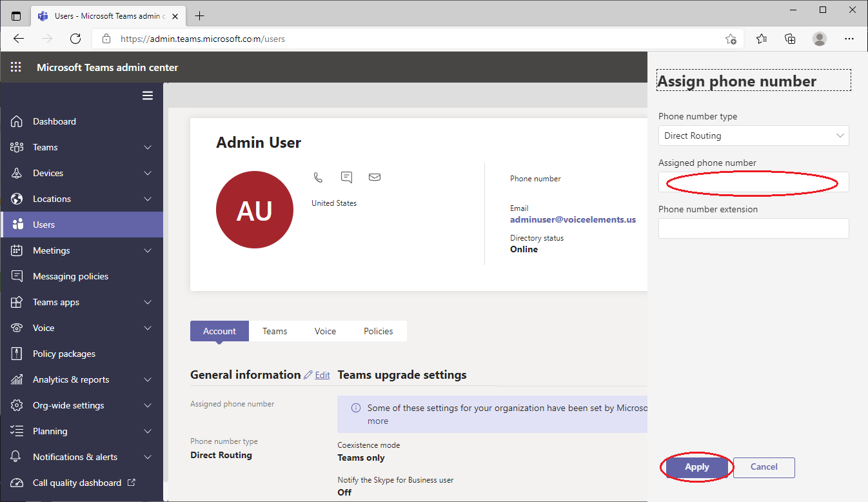Click the Messaging policies chat icon
The width and height of the screenshot is (868, 502).
(17, 276)
